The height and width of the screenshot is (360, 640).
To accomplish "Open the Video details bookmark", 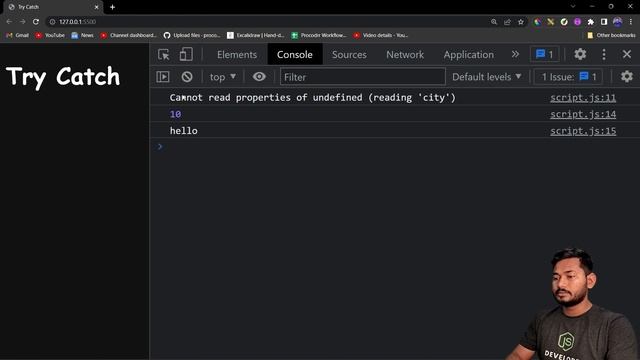I will coord(381,36).
